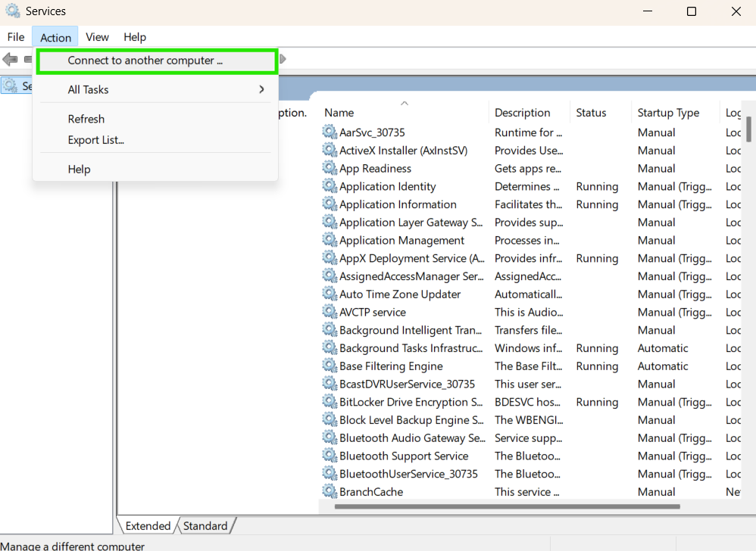The height and width of the screenshot is (551, 756).
Task: Maximize the Services window
Action: (x=692, y=11)
